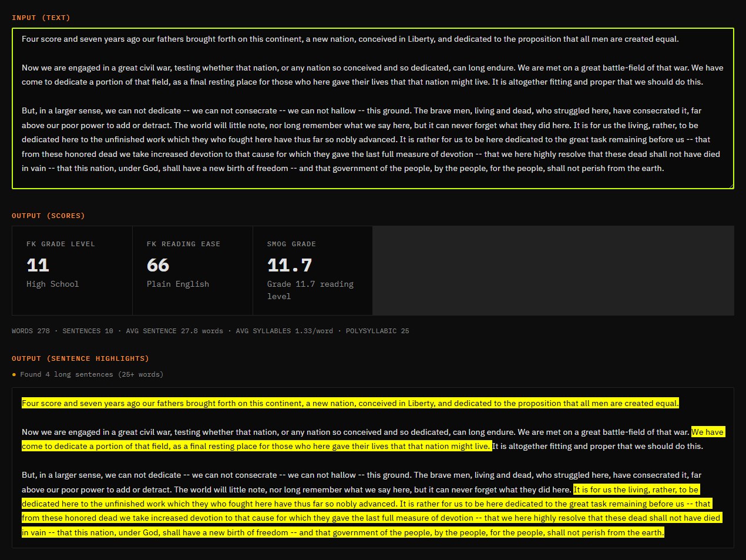The height and width of the screenshot is (560, 746).
Task: Click the 'POLYSYLLABIC 25' statistic
Action: click(x=377, y=331)
